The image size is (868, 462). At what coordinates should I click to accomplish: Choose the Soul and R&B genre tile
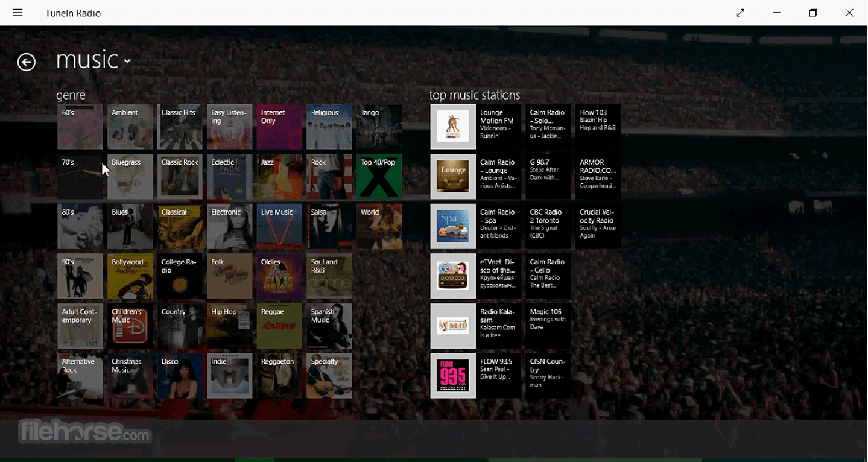point(329,276)
